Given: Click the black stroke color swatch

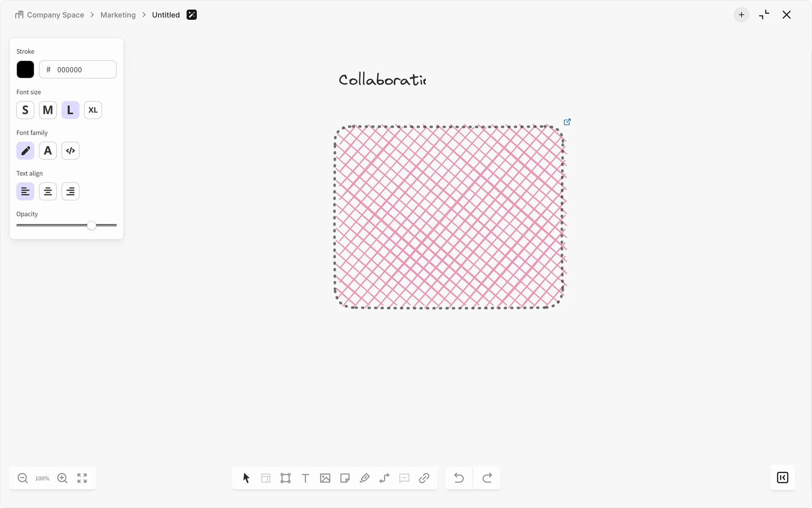Looking at the screenshot, I should pos(25,69).
